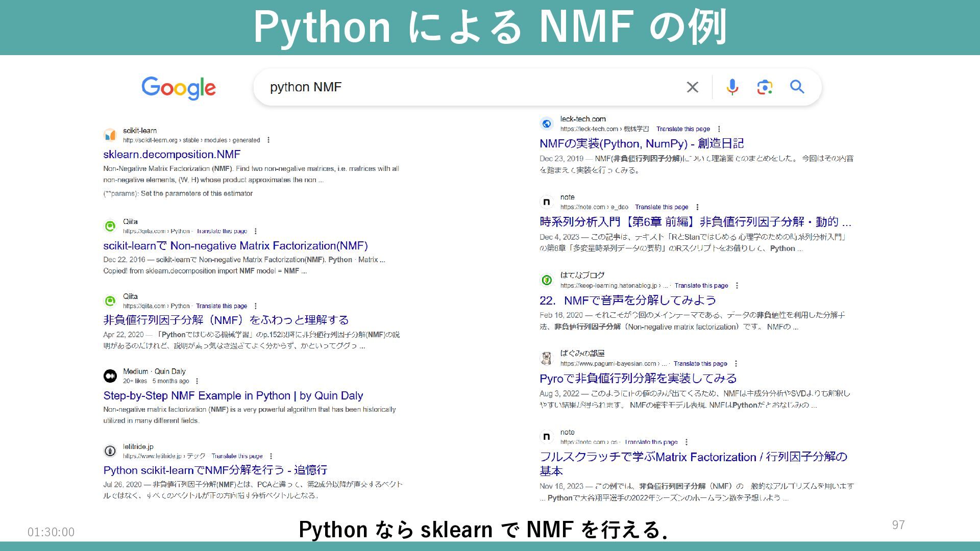Click Translate this page for leck-tech result
Viewport: 980px width, 551px height.
click(x=683, y=129)
